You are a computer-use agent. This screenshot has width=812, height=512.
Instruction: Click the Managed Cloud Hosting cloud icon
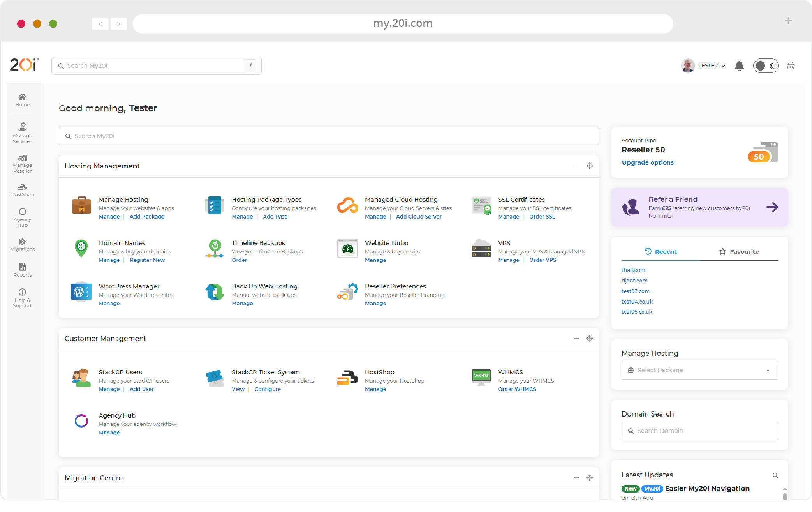click(347, 205)
